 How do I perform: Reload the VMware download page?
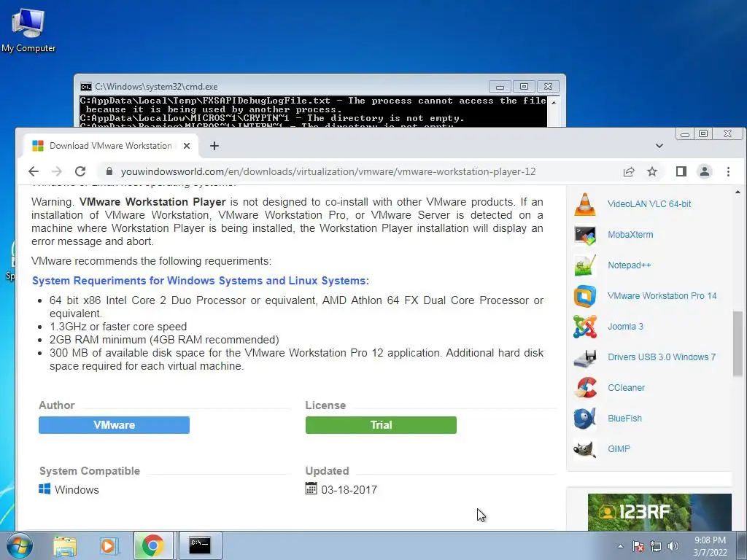click(80, 171)
